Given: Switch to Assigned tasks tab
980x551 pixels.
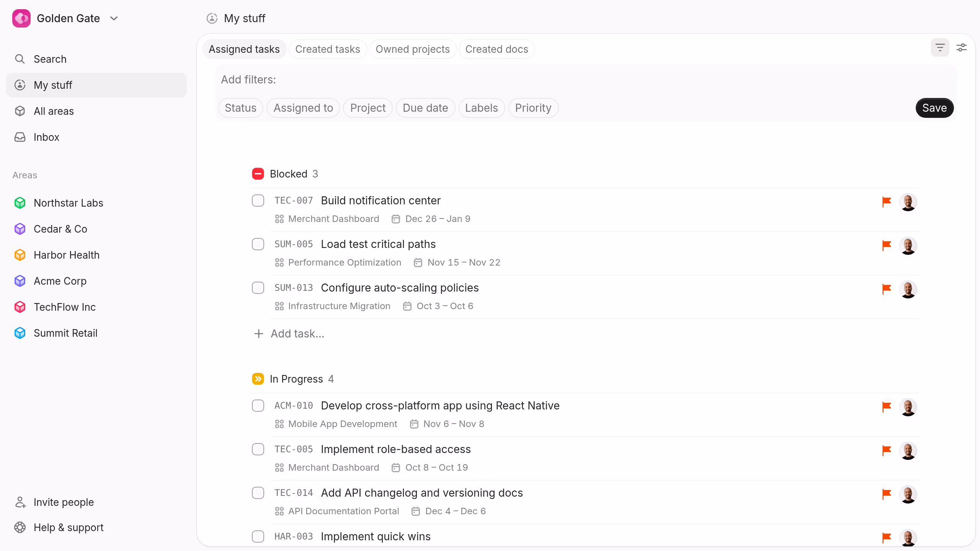Looking at the screenshot, I should [244, 49].
